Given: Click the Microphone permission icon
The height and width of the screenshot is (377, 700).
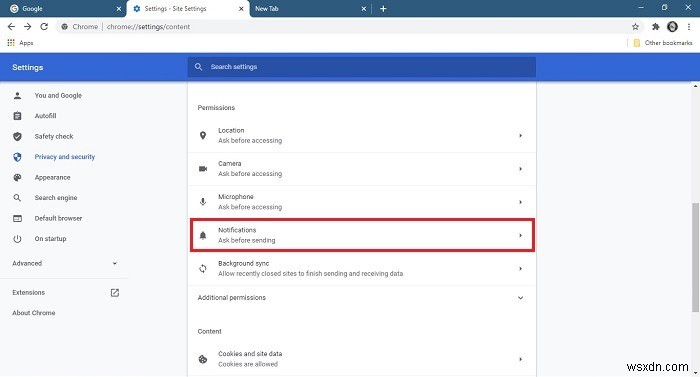Looking at the screenshot, I should (203, 202).
